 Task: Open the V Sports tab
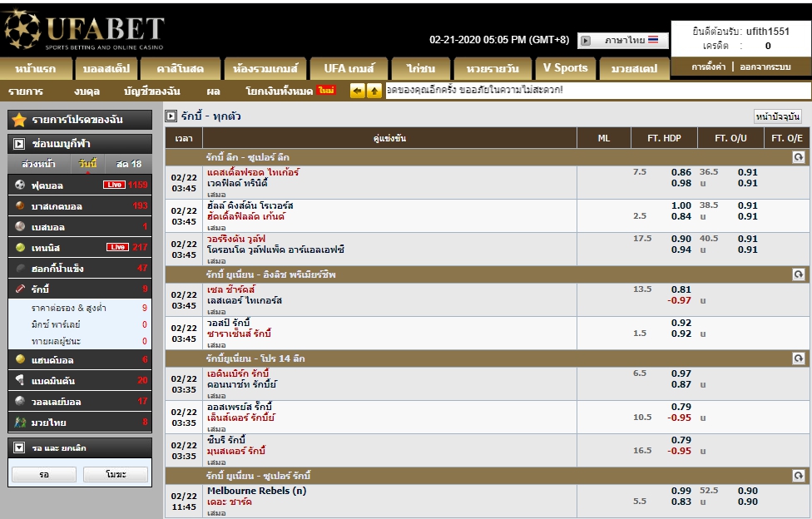[x=566, y=68]
